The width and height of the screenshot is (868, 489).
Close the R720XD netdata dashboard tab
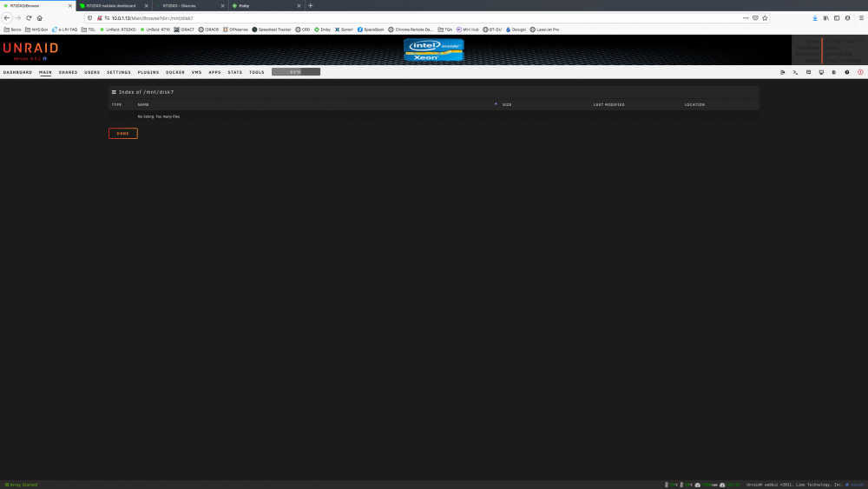tap(146, 5)
